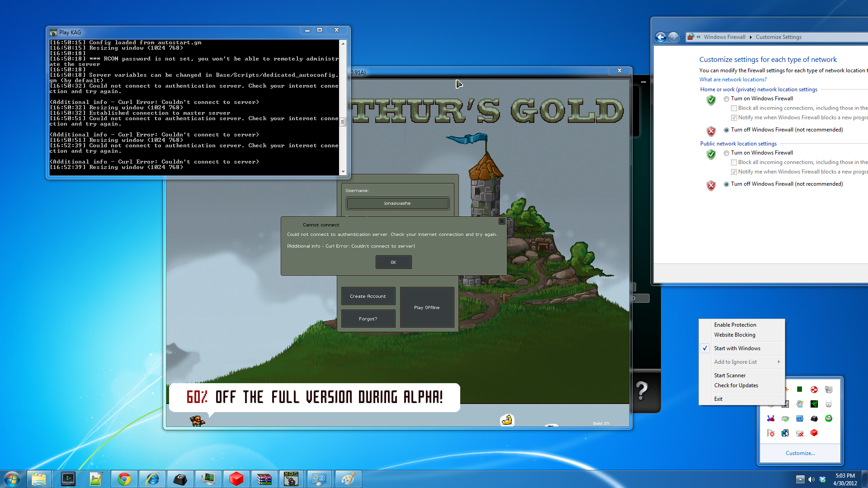Screen dimensions: 868x488
Task: Open Paint from the taskbar
Action: click(348, 479)
